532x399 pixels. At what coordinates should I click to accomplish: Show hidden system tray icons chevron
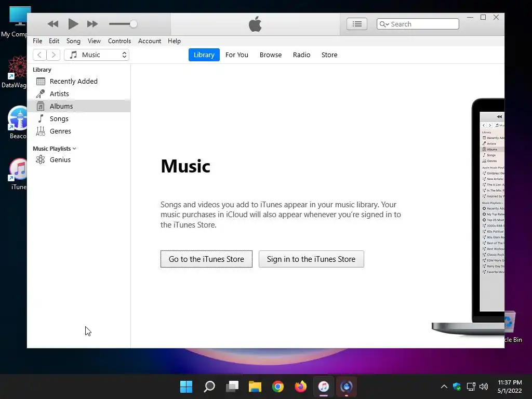[x=444, y=387]
